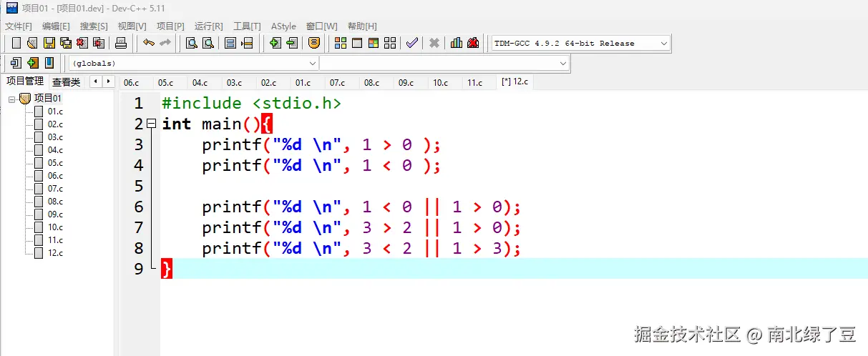
Task: Select 05.c in project tree
Action: click(55, 163)
